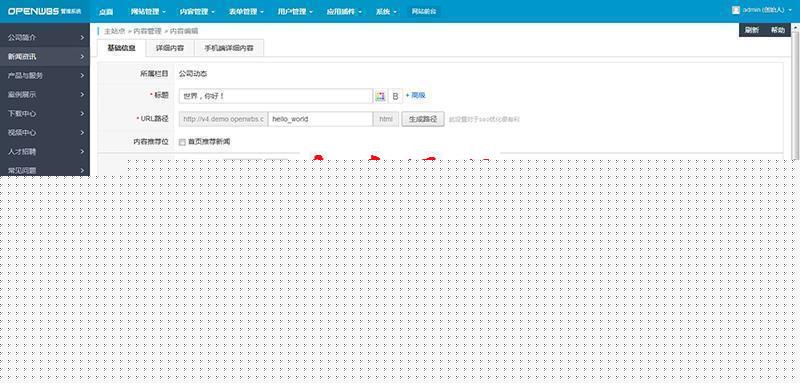The height and width of the screenshot is (383, 800).
Task: Open the title color picker icon
Action: [x=380, y=96]
